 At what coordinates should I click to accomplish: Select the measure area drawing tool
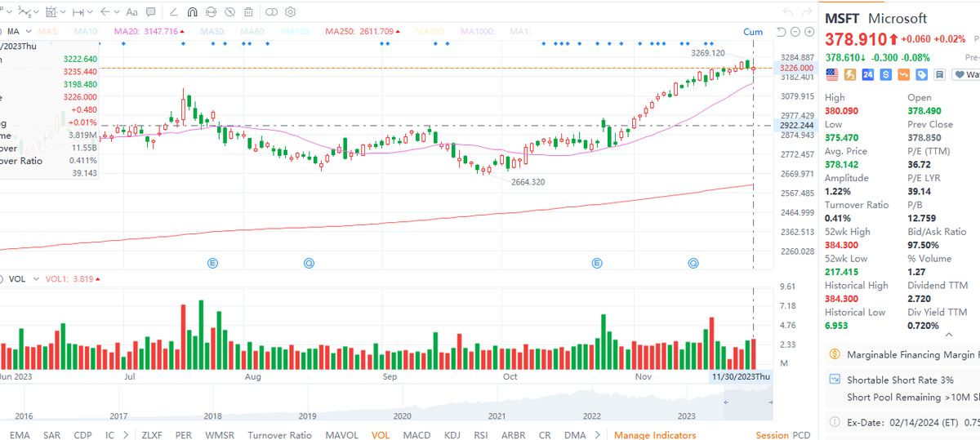(51, 11)
